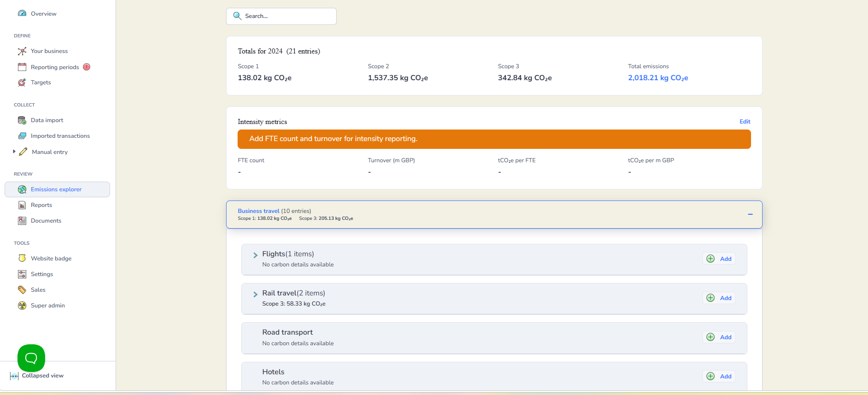Click the Website badge icon
868x395 pixels.
click(x=22, y=258)
